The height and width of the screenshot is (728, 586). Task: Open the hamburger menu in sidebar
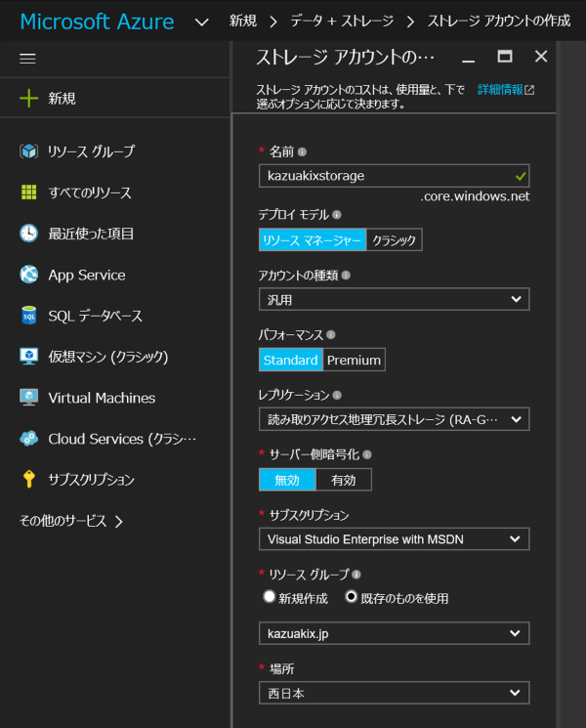click(27, 59)
